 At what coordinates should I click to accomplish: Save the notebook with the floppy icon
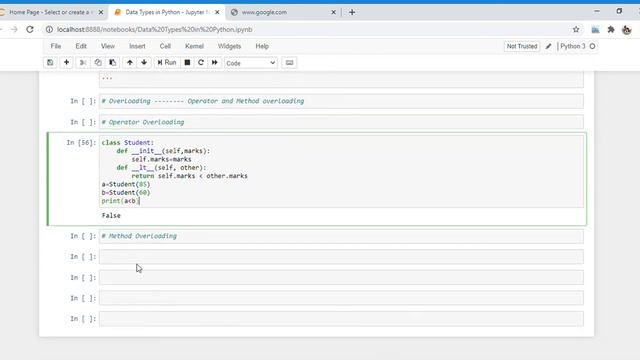(50, 63)
